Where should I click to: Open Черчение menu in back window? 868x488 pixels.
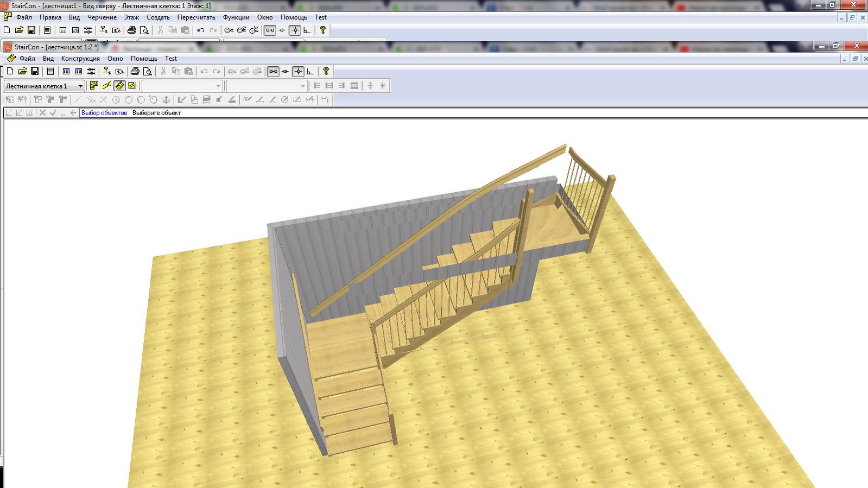[x=102, y=17]
